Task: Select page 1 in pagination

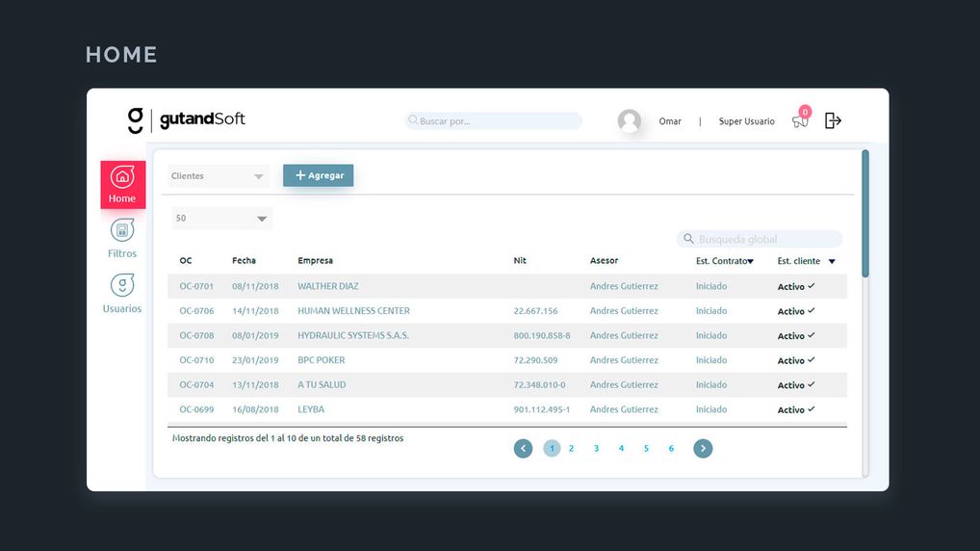Action: (552, 449)
